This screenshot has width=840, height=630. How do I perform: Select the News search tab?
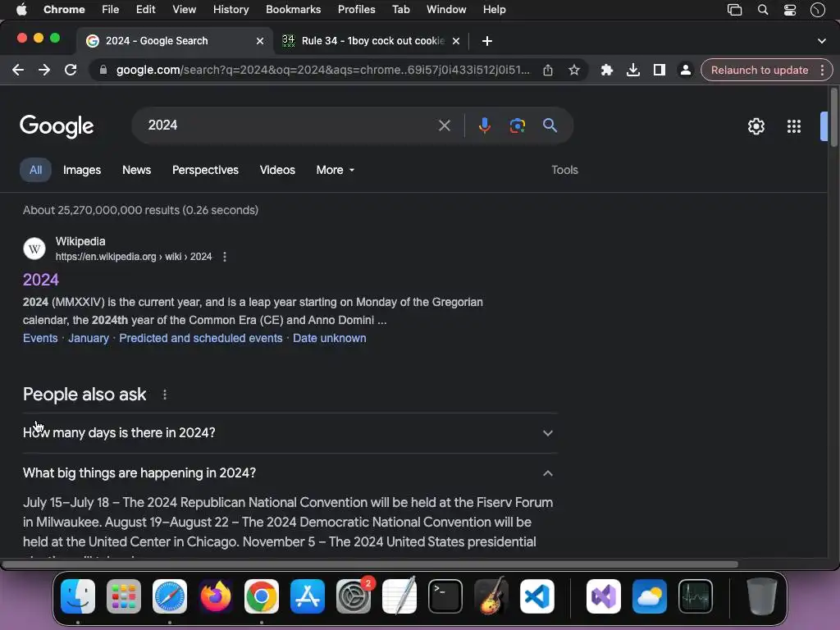coord(137,170)
